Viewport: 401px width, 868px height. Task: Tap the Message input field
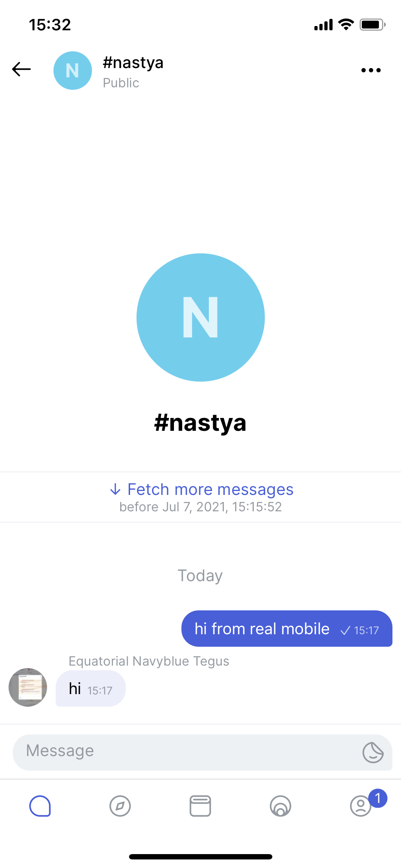(x=202, y=752)
